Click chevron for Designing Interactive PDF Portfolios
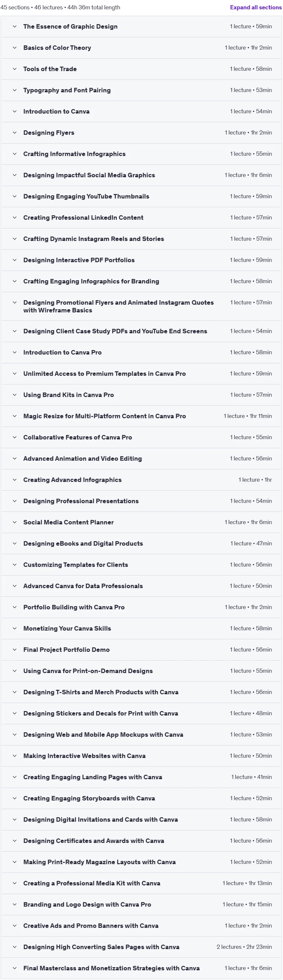Viewport: 283px width, 980px height. click(x=14, y=260)
